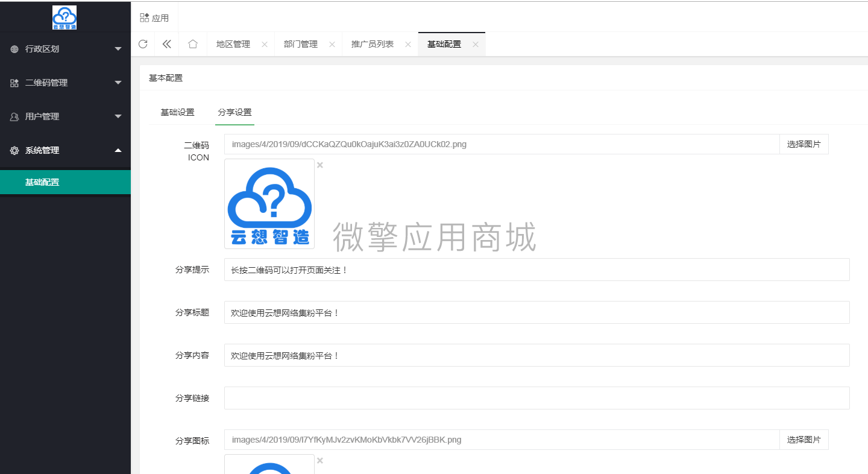Click the 二维码 ICON field label
868x474 pixels.
point(197,151)
